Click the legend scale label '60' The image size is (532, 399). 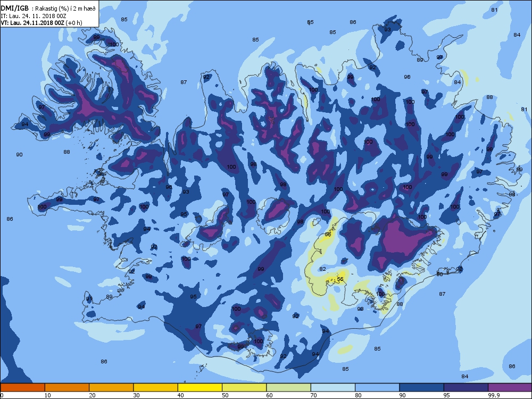point(270,395)
